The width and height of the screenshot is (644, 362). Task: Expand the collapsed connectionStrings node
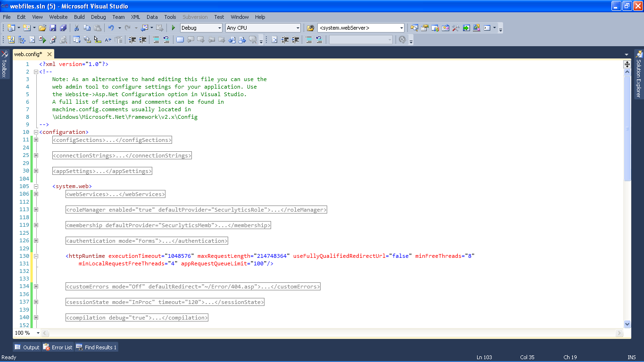click(36, 155)
